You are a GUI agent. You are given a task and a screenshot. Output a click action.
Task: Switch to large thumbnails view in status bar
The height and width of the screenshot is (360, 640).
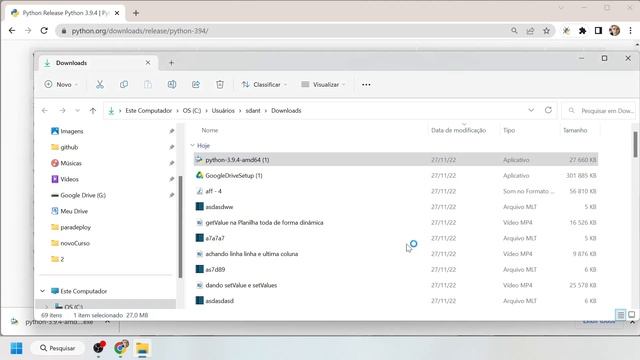631,315
